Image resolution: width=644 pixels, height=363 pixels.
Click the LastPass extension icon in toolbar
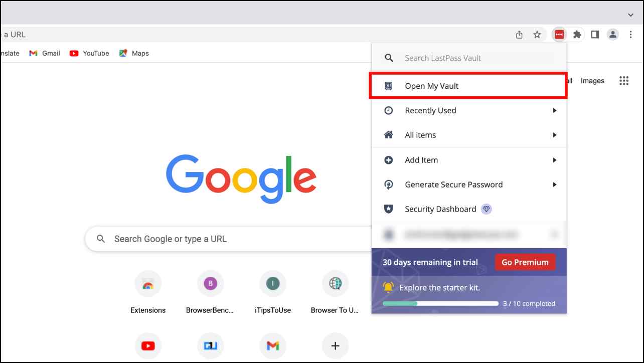559,35
